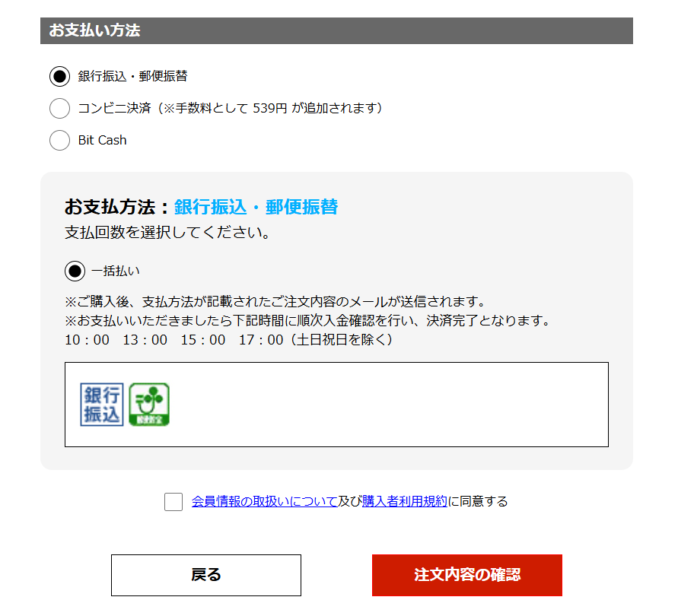678x616 pixels.
Task: Click the に同意する text after the links
Action: pyautogui.click(x=478, y=501)
